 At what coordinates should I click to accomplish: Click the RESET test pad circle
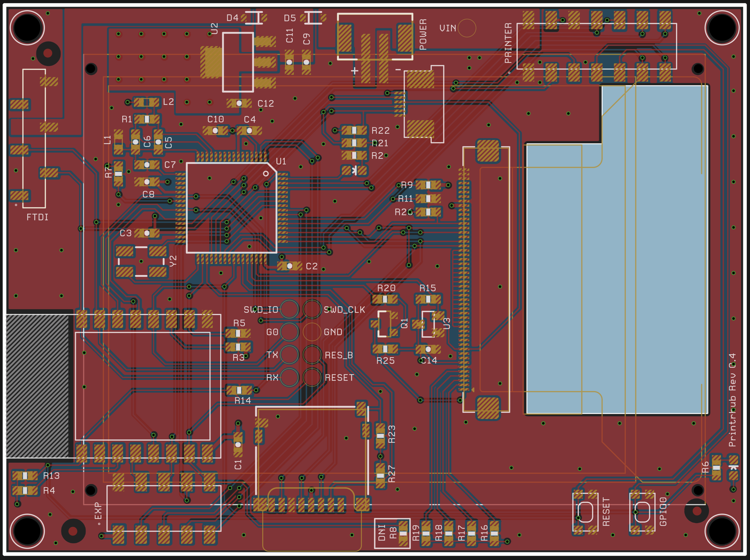(312, 377)
